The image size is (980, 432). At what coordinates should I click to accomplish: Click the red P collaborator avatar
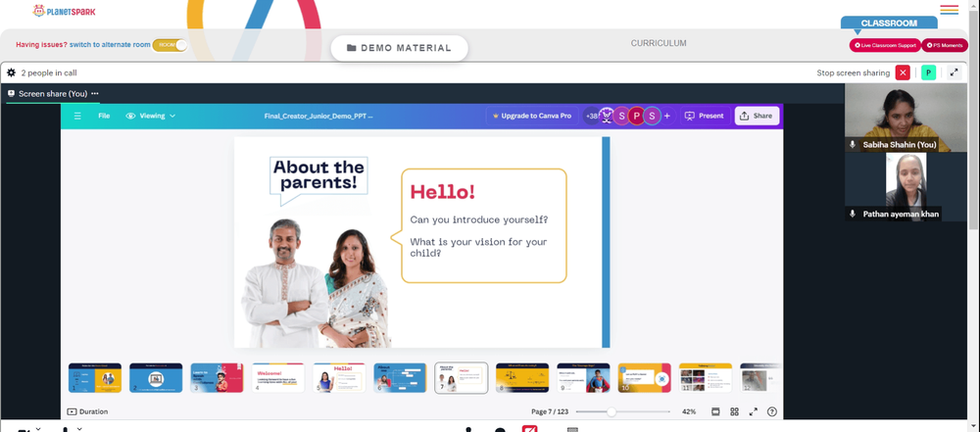tap(636, 116)
